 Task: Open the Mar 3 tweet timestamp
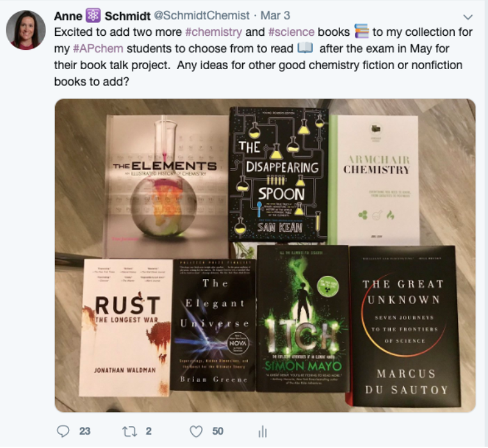[275, 15]
